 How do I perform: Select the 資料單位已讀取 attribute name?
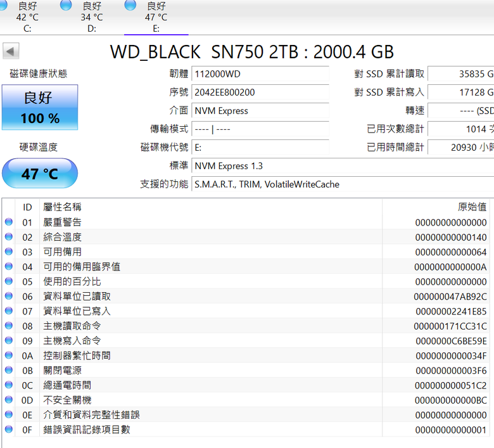pyautogui.click(x=77, y=297)
